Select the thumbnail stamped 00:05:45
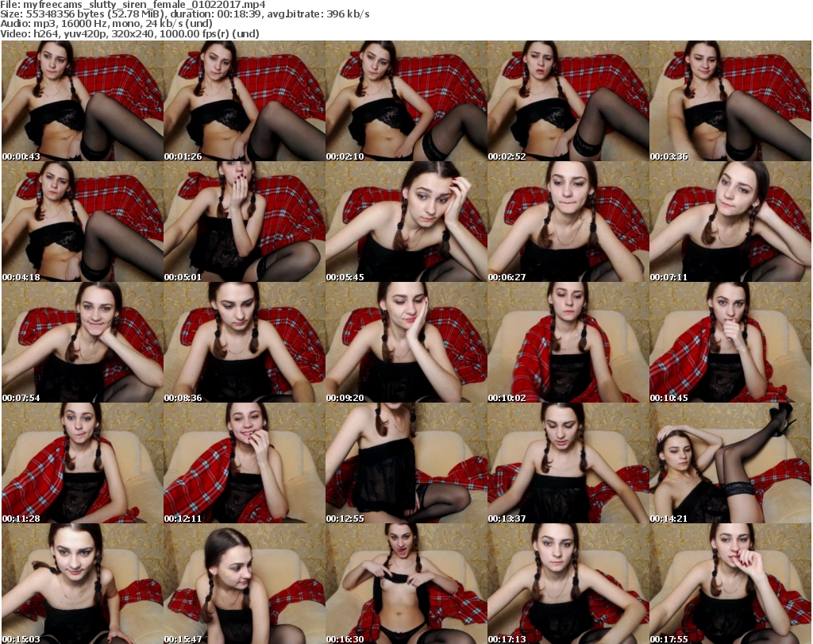The height and width of the screenshot is (644, 813). (406, 222)
